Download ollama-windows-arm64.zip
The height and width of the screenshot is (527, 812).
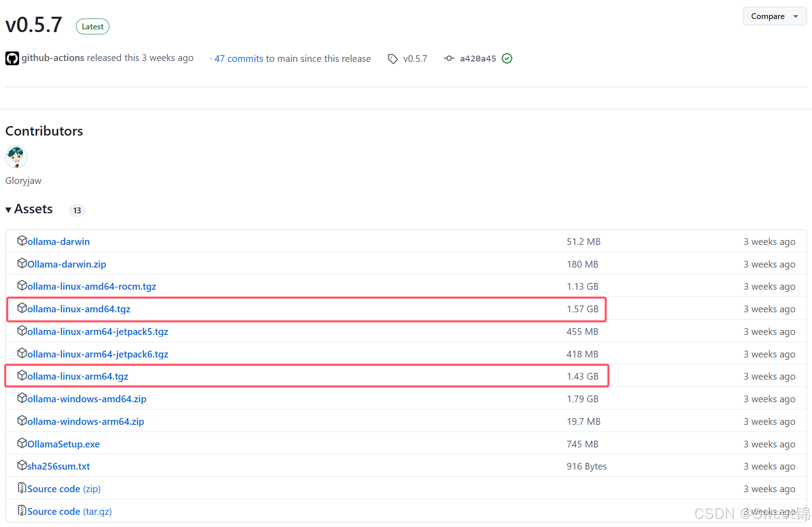click(85, 422)
